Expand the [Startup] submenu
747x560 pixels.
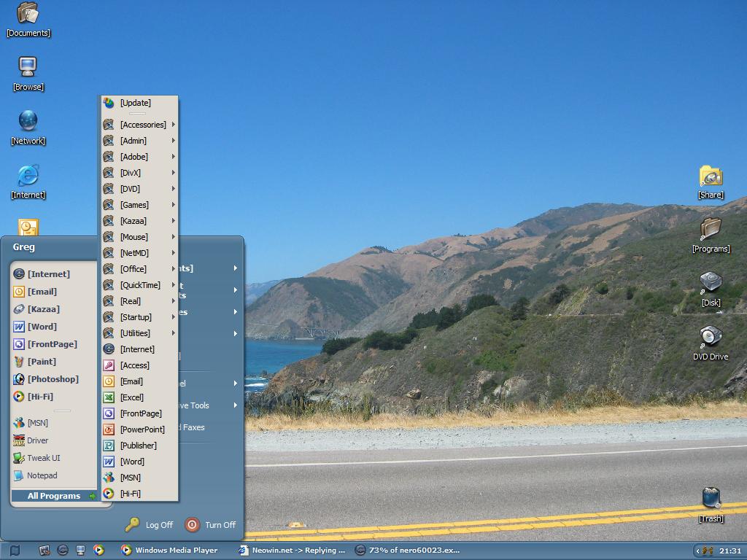(139, 317)
